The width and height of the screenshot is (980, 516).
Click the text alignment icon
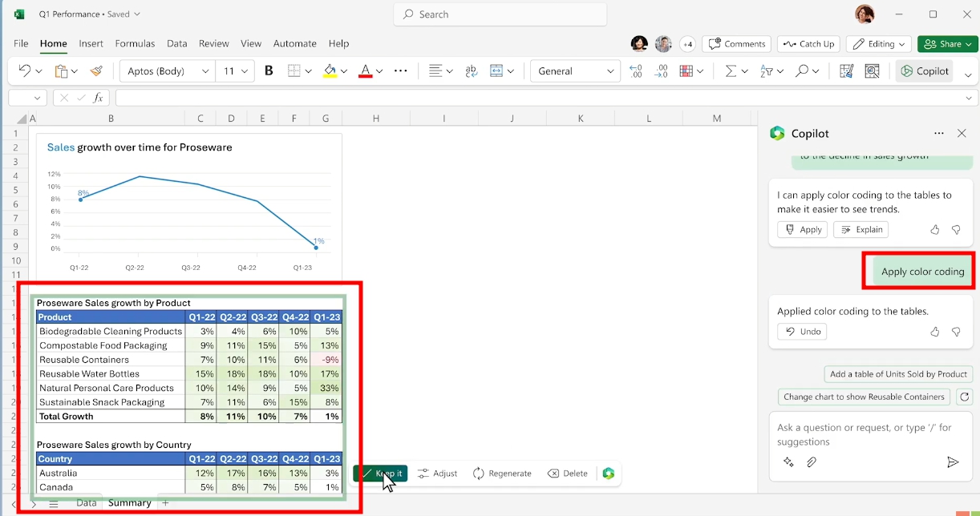[x=435, y=71]
